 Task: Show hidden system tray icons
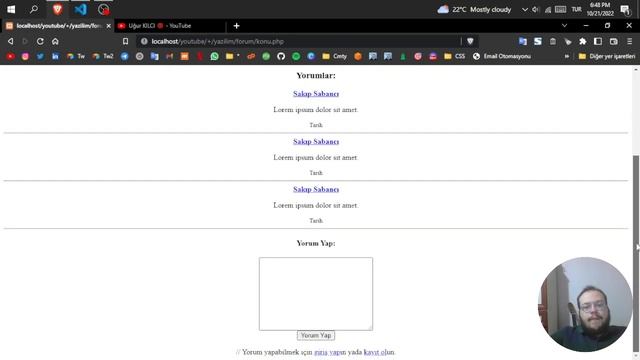pos(524,9)
